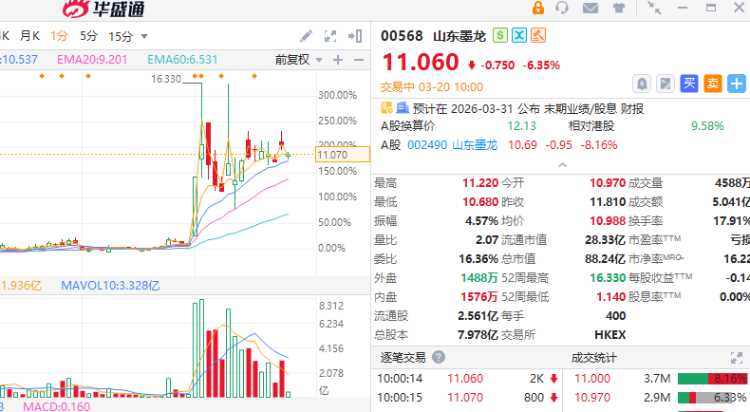The height and width of the screenshot is (412, 750).
Task: Expand chart to fullscreen
Action: pyautogui.click(x=330, y=36)
